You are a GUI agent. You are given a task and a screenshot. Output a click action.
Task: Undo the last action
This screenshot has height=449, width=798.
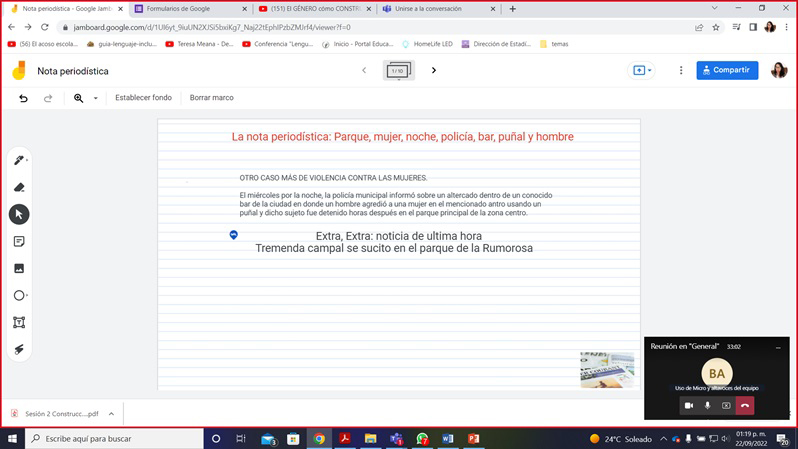point(23,98)
